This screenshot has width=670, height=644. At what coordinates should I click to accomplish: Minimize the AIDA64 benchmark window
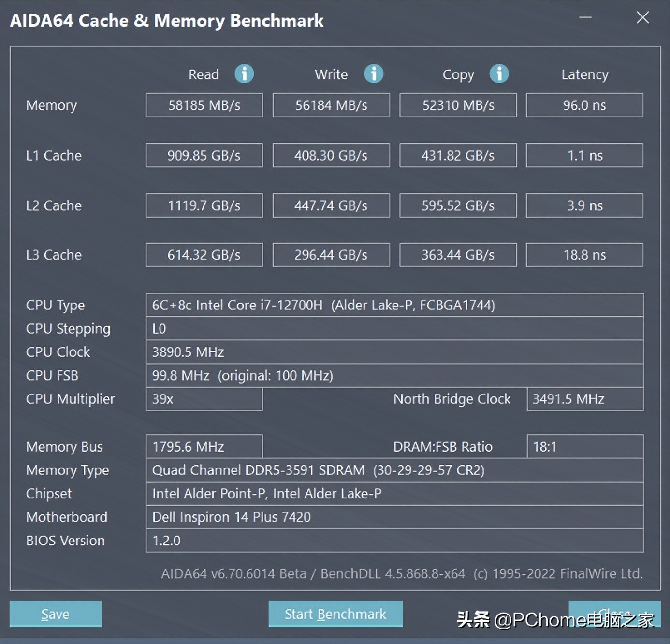point(585,18)
